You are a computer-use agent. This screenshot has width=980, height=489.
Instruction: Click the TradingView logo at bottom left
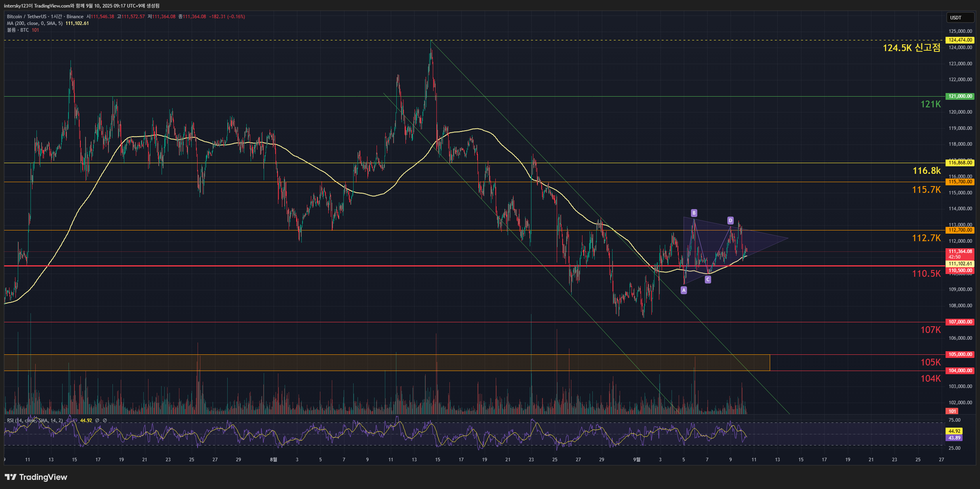pyautogui.click(x=36, y=477)
